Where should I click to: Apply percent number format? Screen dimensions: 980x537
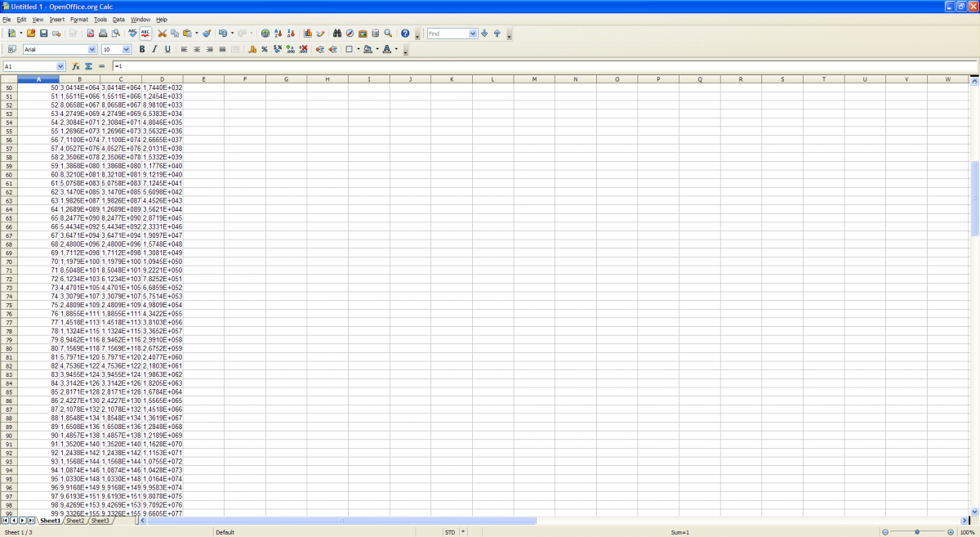[265, 50]
